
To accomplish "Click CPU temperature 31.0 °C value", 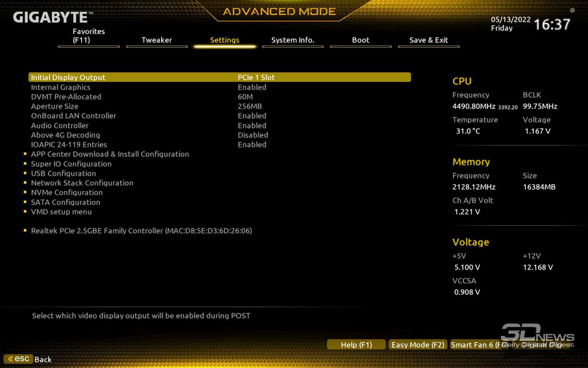I will (x=468, y=131).
